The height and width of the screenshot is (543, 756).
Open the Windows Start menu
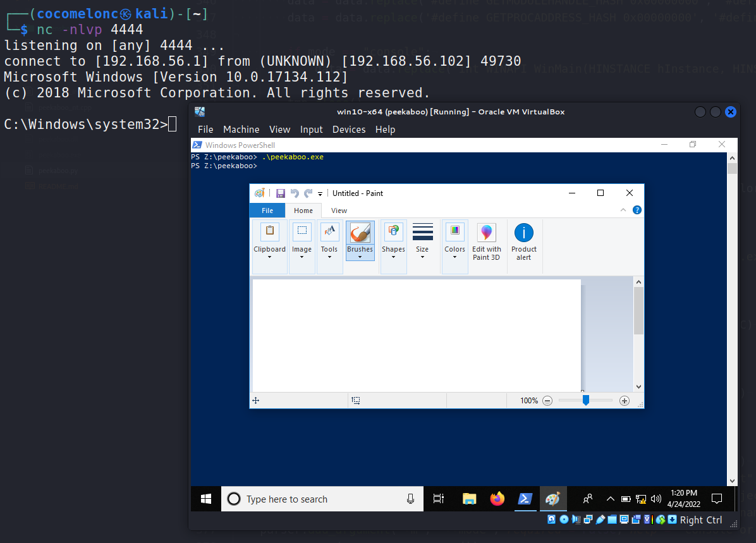(206, 499)
